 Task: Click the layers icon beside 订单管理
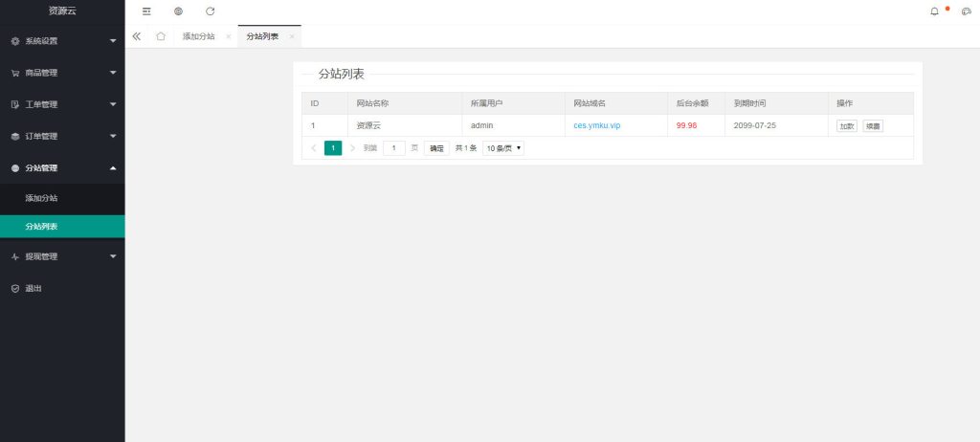pos(15,136)
